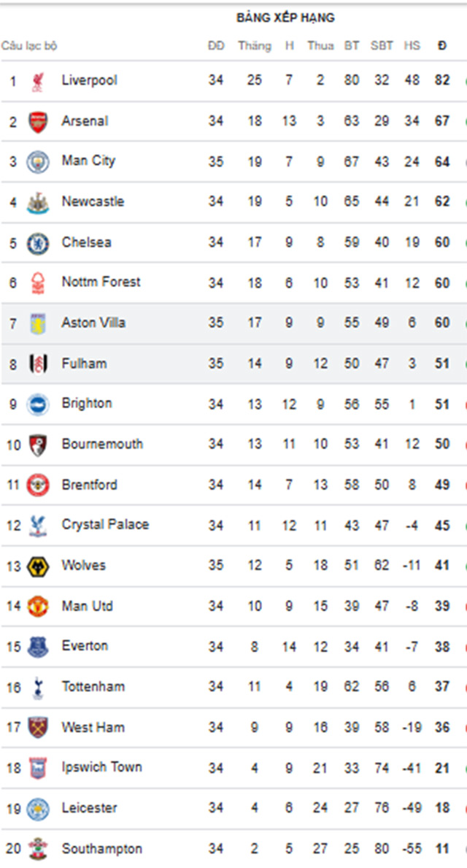Open the Aston Villa team link
The height and width of the screenshot is (868, 467).
click(93, 323)
